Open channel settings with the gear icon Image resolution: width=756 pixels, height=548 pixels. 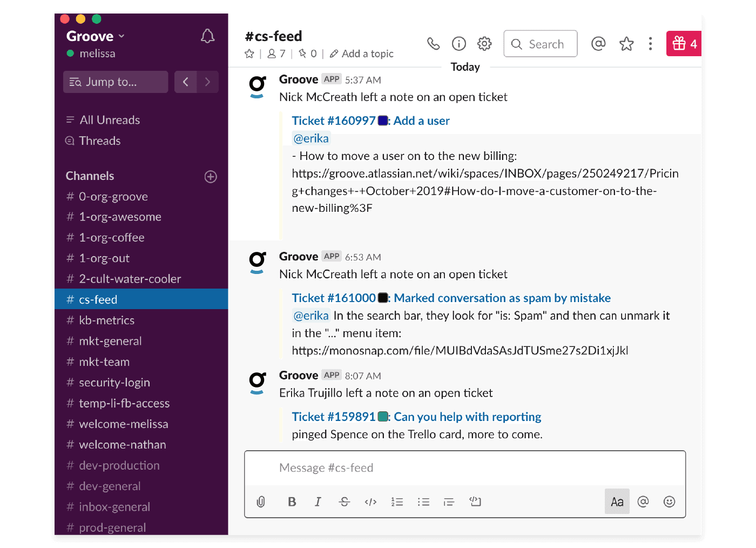tap(484, 44)
